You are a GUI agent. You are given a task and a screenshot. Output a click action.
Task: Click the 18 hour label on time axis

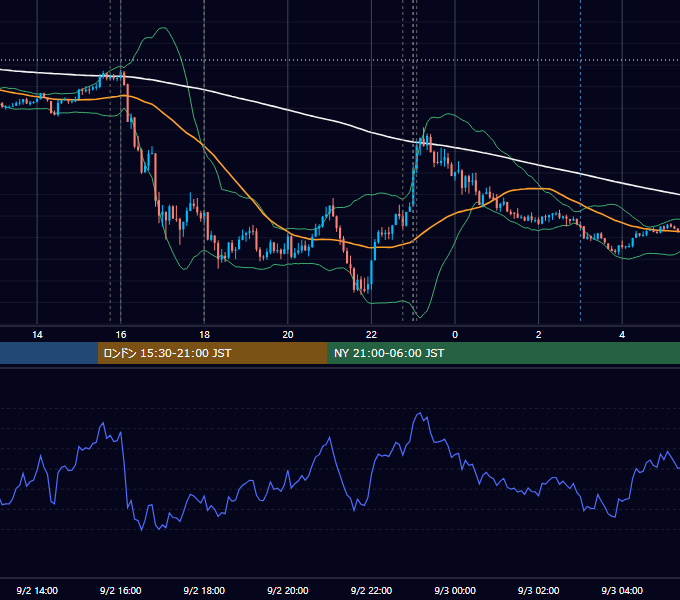tap(204, 335)
